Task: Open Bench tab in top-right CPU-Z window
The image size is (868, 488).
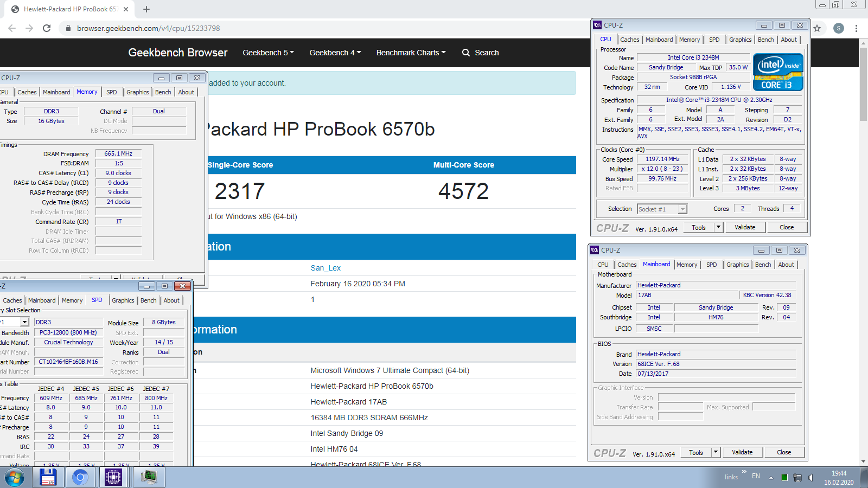Action: point(766,40)
